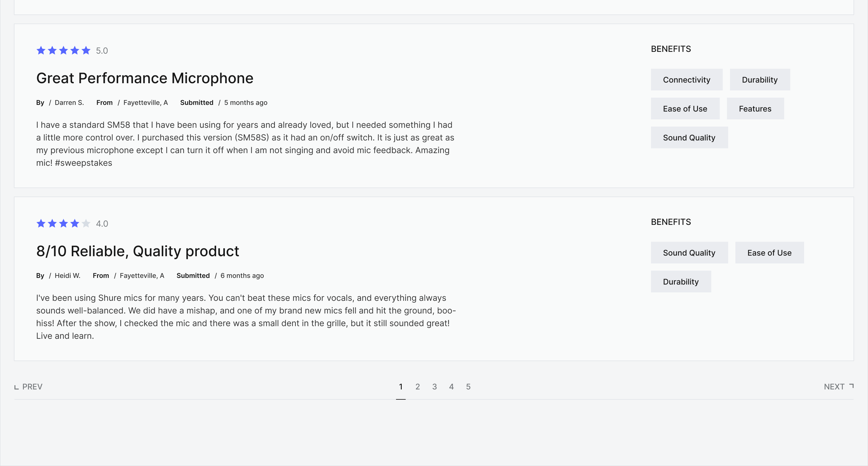
Task: Jump to page 5 of reviews
Action: pyautogui.click(x=468, y=386)
